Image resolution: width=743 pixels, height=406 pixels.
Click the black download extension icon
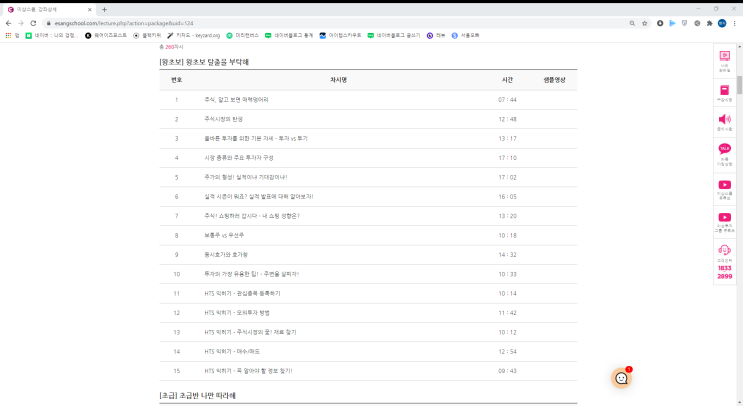(660, 23)
